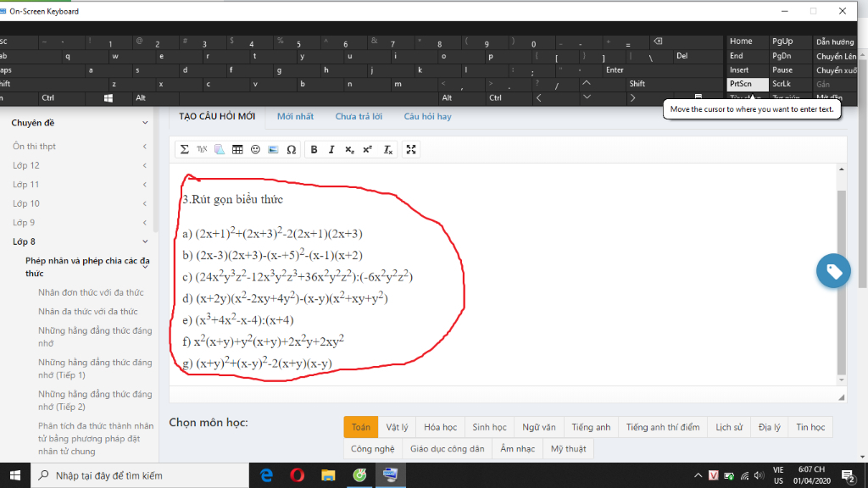Collapse Phép nhân và phép chia các đa thức

(x=145, y=267)
